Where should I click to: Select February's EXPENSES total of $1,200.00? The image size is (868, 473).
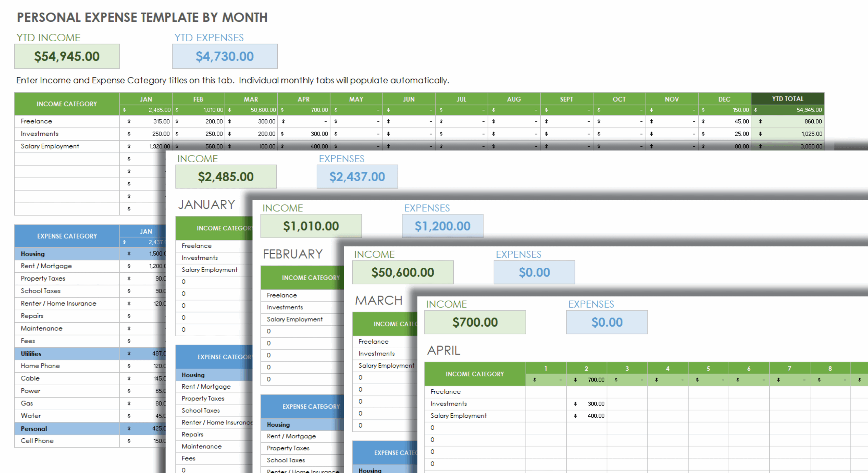pos(442,226)
